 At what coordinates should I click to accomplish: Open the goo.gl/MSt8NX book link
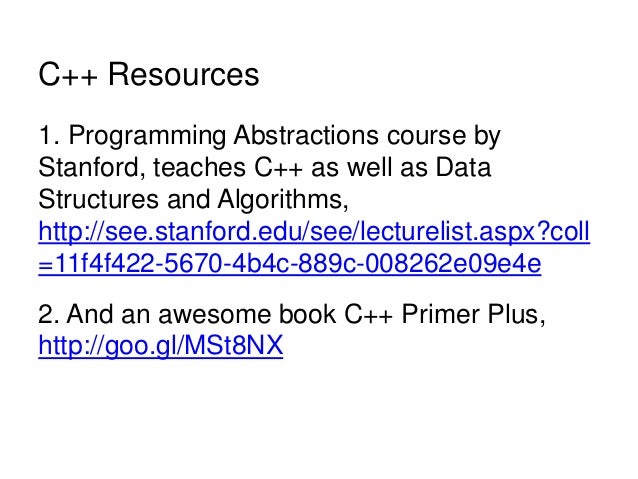[x=161, y=346]
